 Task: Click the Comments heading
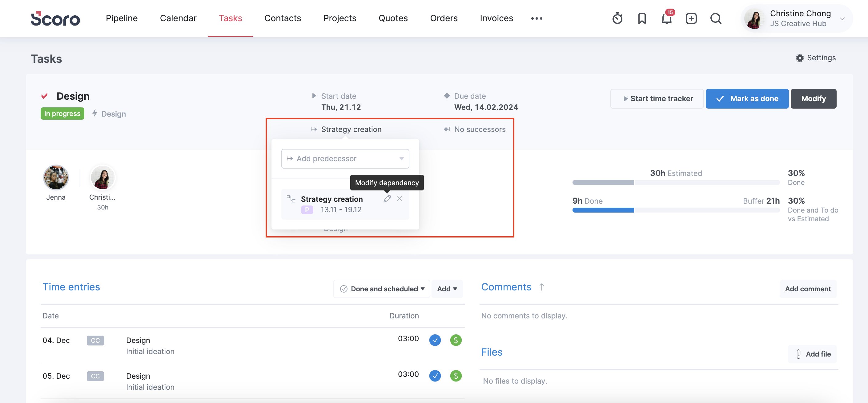(x=506, y=287)
